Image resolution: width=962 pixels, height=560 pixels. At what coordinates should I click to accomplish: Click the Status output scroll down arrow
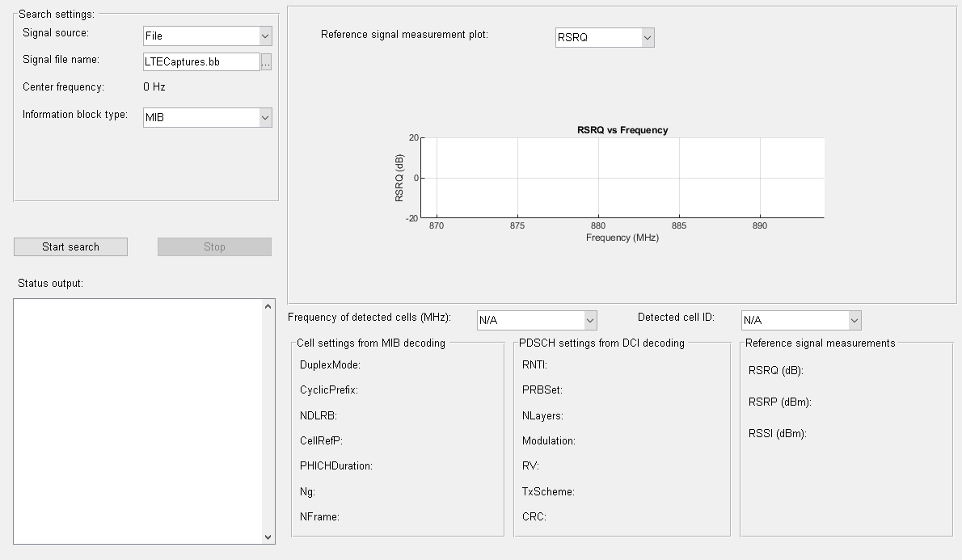268,537
